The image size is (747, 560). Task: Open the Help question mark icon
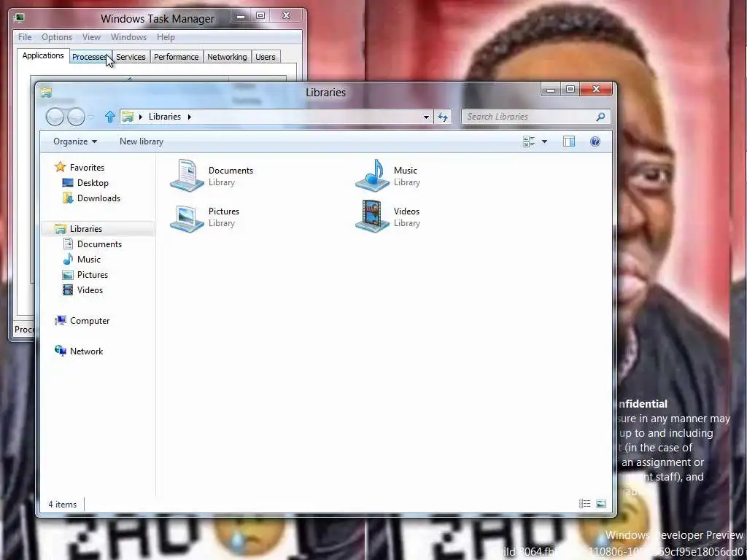[x=595, y=141]
